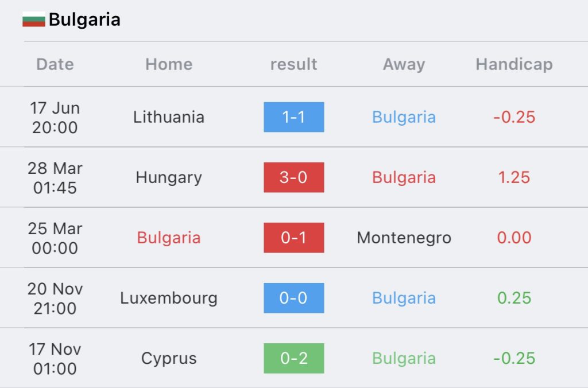The image size is (588, 388).
Task: Select the Home column header
Action: tap(169, 64)
